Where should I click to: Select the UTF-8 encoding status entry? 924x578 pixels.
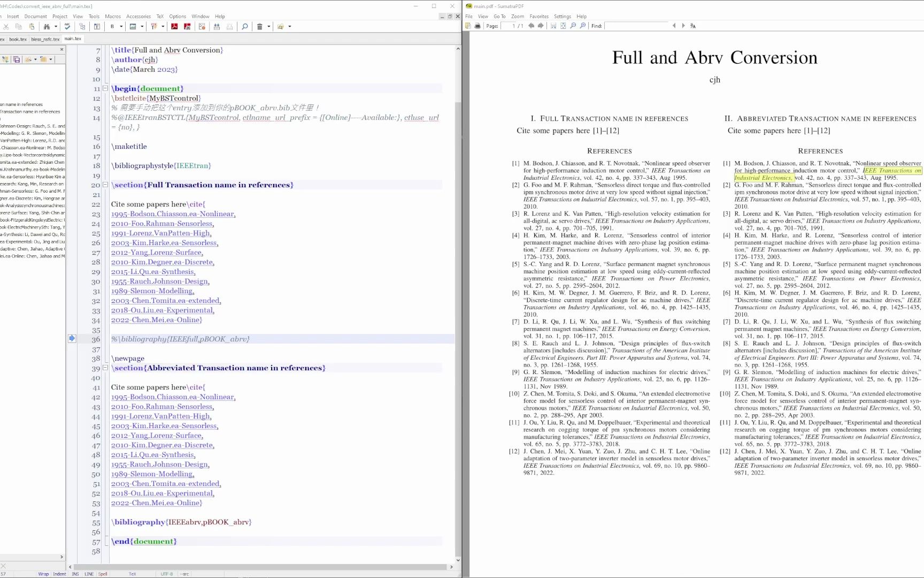[167, 574]
